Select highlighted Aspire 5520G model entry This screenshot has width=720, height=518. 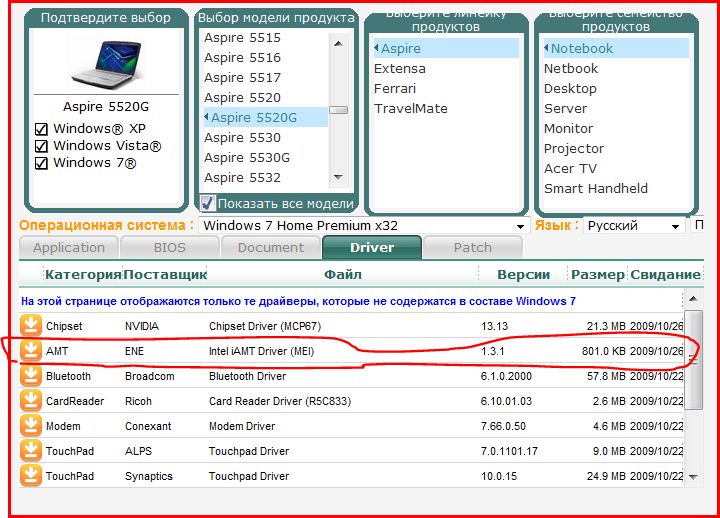tap(265, 118)
